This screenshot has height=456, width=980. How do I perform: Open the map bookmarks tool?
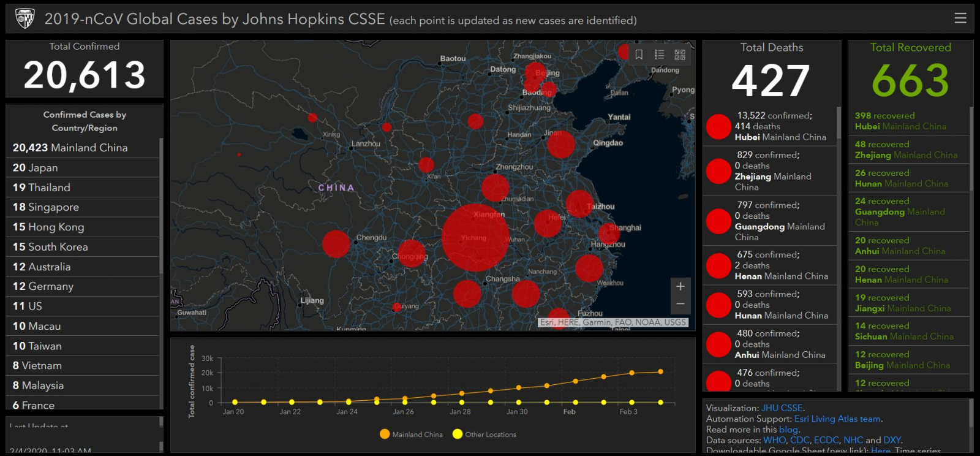tap(639, 55)
